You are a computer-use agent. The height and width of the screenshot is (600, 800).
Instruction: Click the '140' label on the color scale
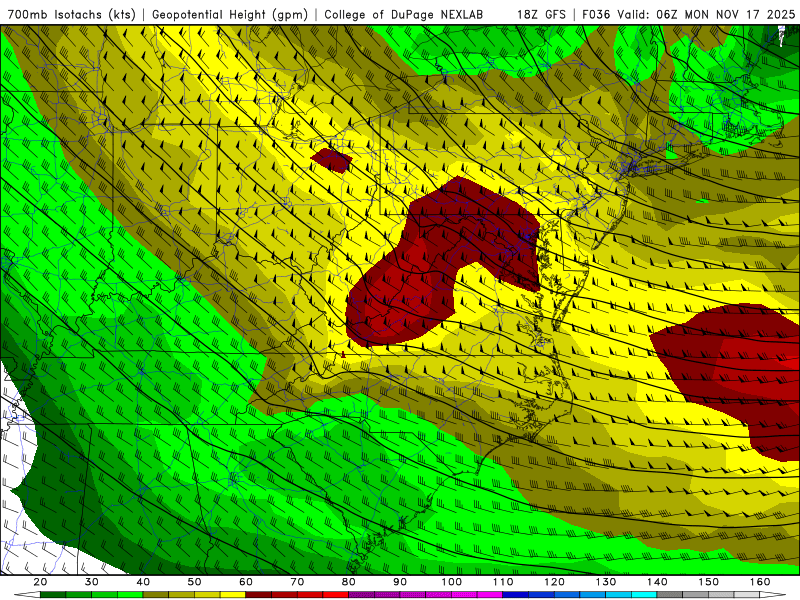[657, 582]
